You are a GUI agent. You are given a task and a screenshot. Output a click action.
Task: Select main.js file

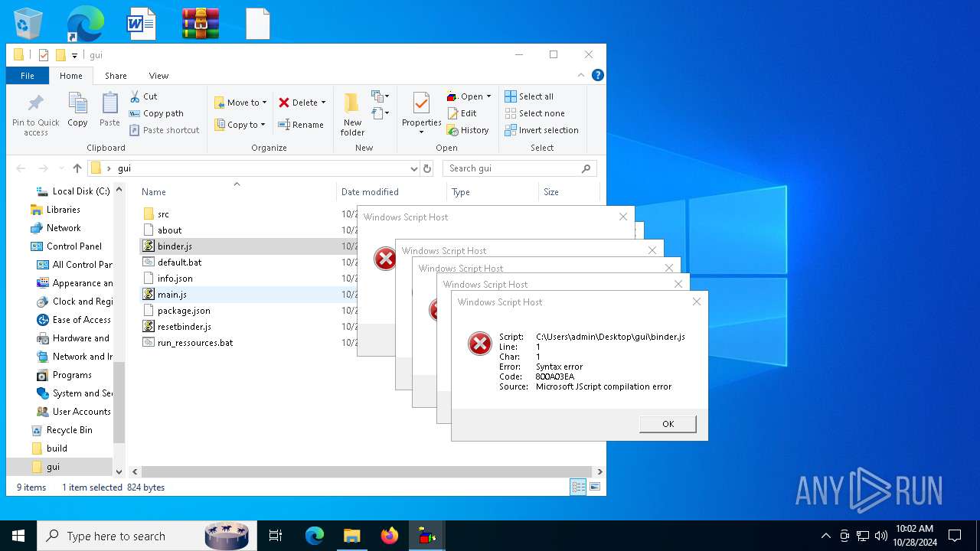[171, 295]
